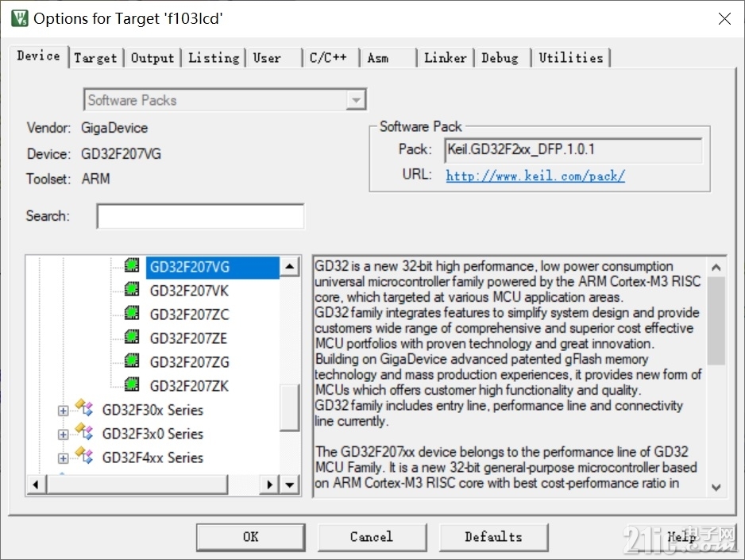Open the User tab

[x=274, y=58]
